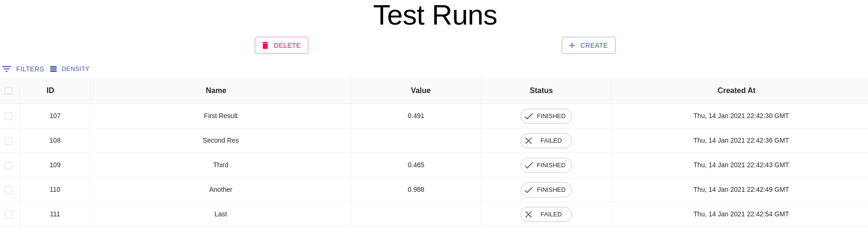The image size is (868, 248).
Task: Click checkmark icon for row 110
Action: pyautogui.click(x=529, y=190)
